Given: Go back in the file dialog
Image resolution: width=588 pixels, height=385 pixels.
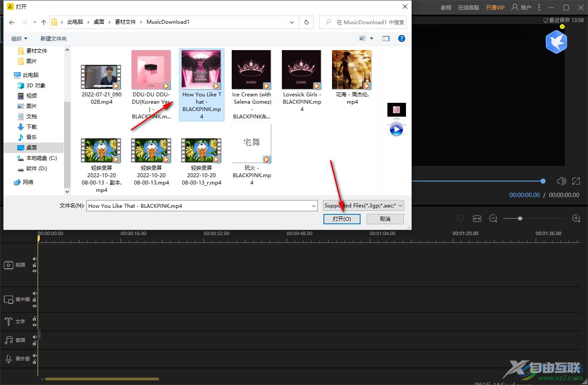Looking at the screenshot, I should click(x=12, y=22).
